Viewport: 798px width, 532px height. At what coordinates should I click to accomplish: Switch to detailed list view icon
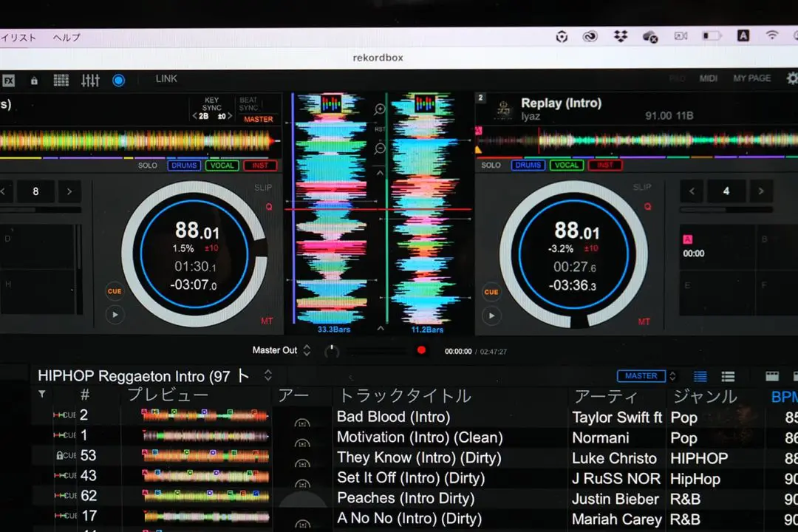[x=700, y=376]
